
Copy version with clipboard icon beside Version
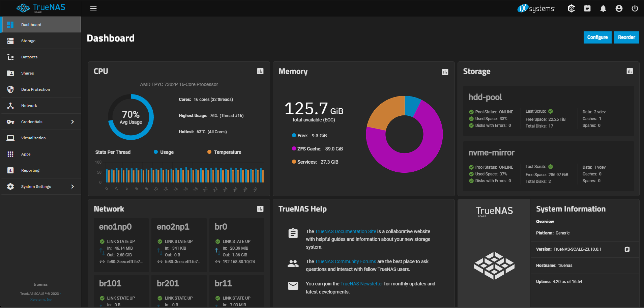pos(627,249)
